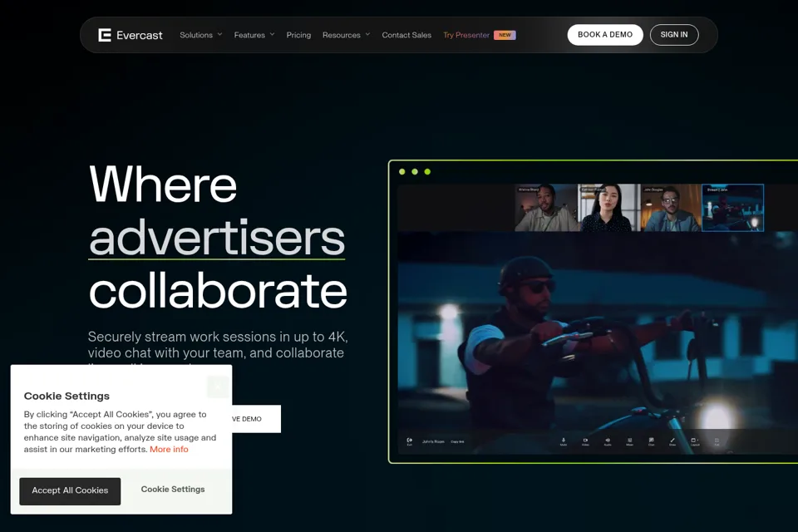The height and width of the screenshot is (532, 798).
Task: Click the underlined word advertisers
Action: point(217,237)
